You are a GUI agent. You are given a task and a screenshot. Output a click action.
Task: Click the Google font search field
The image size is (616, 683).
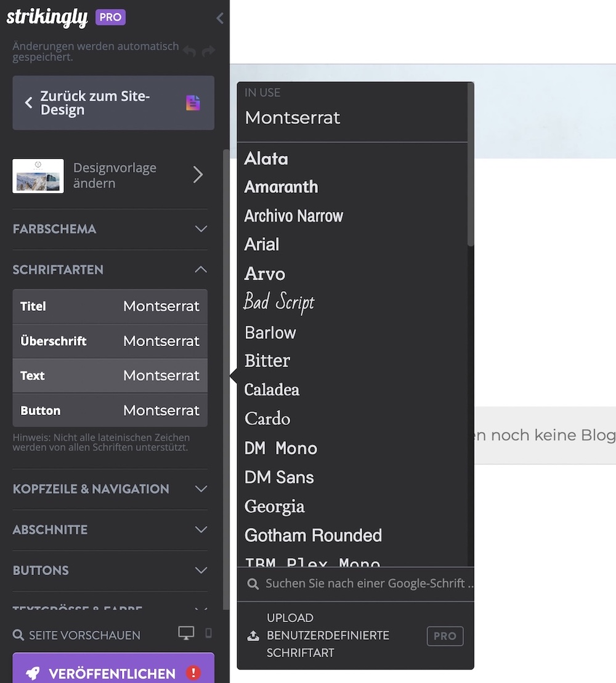pos(367,583)
